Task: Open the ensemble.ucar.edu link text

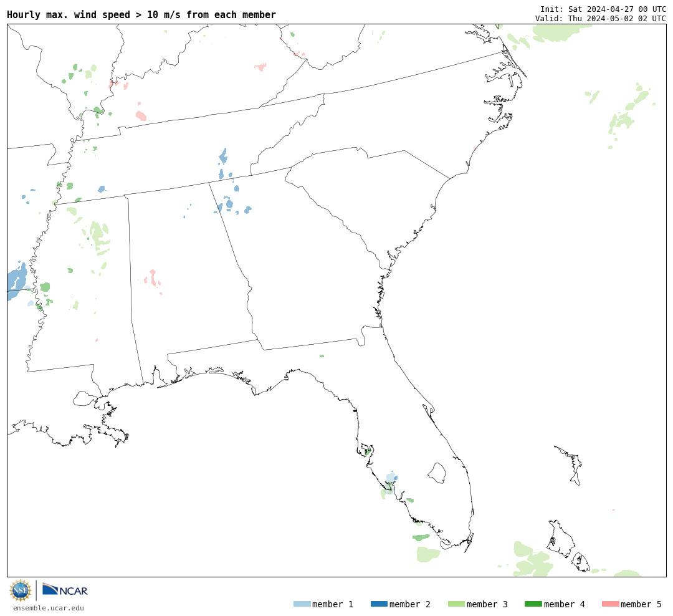Action: pyautogui.click(x=49, y=608)
